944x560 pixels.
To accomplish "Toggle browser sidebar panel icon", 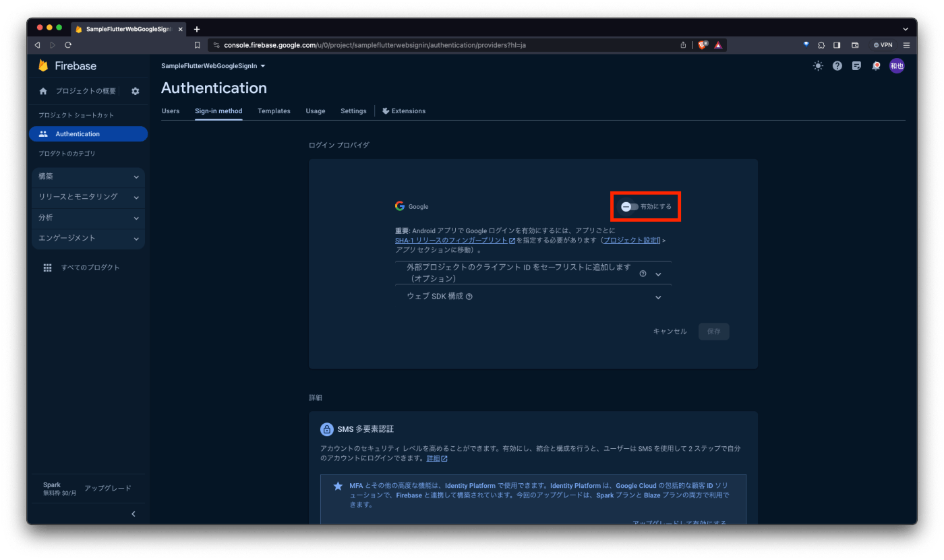I will tap(837, 45).
